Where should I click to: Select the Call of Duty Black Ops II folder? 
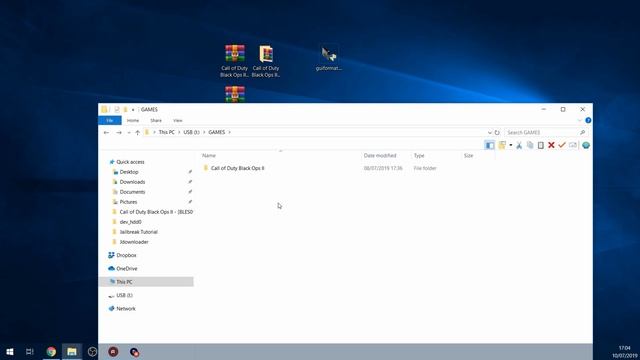238,168
